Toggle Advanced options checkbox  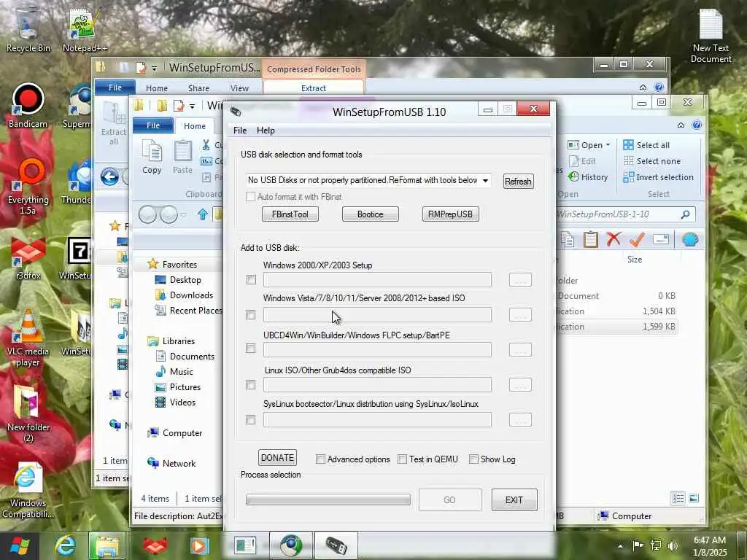[321, 459]
